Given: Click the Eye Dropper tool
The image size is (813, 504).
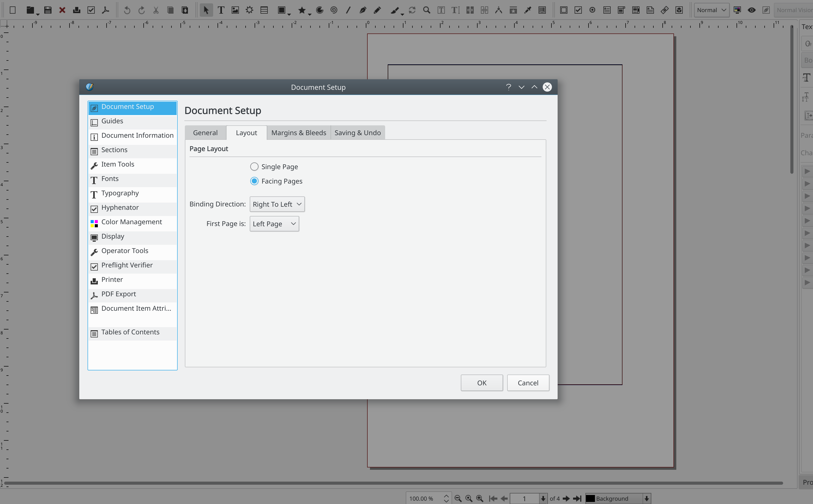Looking at the screenshot, I should coord(528,10).
